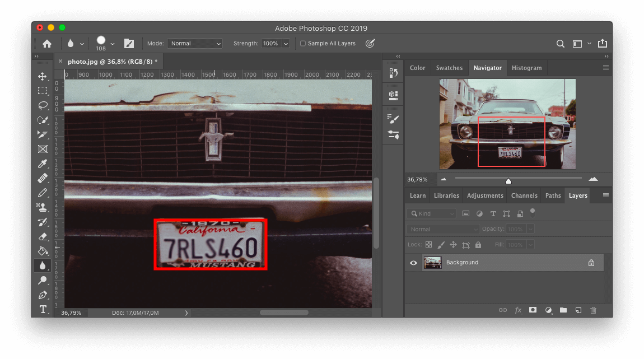Open the Strength value dropdown arrow
The height and width of the screenshot is (359, 644).
pos(286,44)
